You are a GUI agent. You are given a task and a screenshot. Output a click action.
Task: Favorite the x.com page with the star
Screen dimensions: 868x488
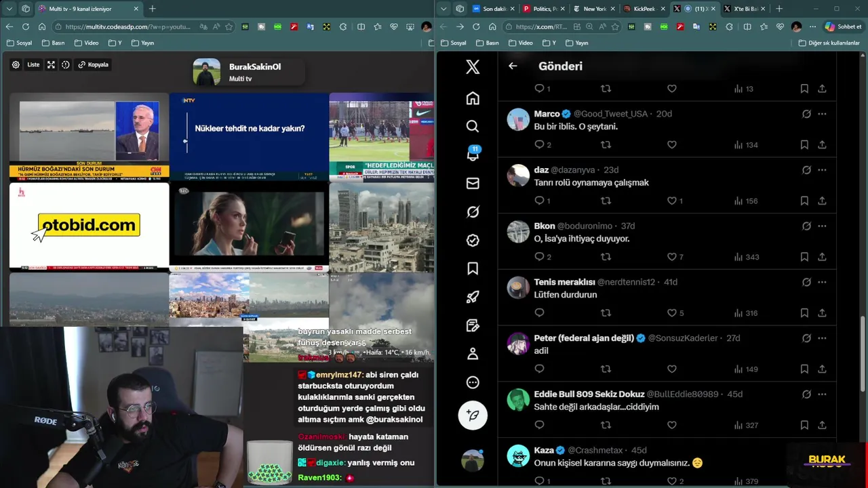[615, 26]
